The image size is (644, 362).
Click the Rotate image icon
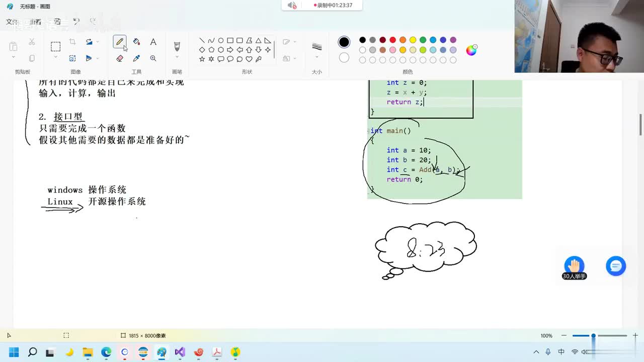(x=89, y=42)
